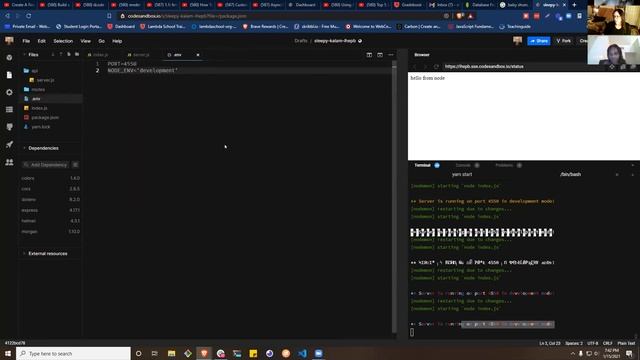
Task: Click the UTF-8 encoding in status bar
Action: tap(593, 343)
